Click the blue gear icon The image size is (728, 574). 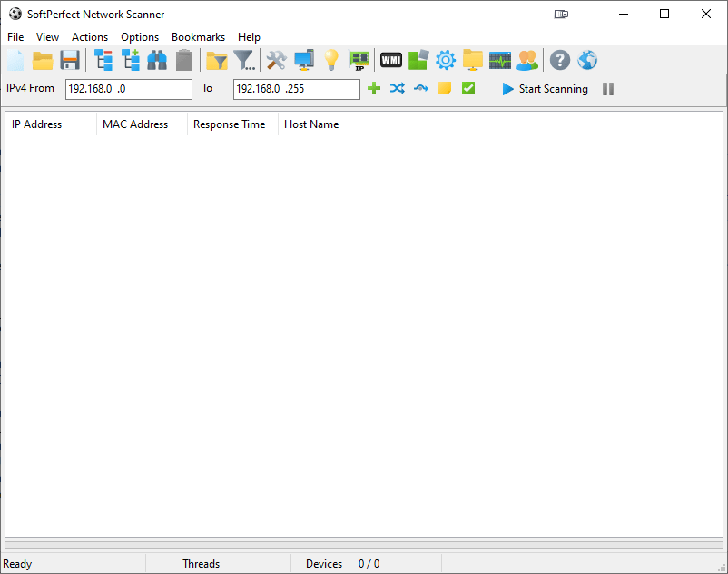[x=446, y=60]
